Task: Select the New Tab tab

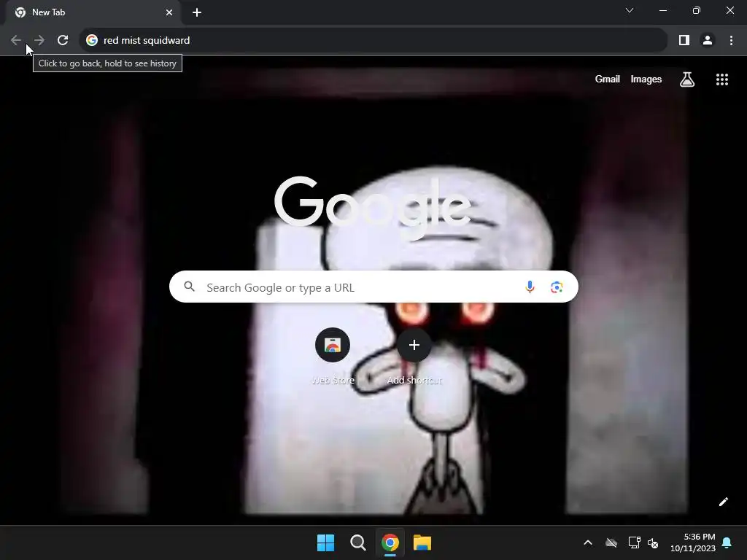Action: 93,12
